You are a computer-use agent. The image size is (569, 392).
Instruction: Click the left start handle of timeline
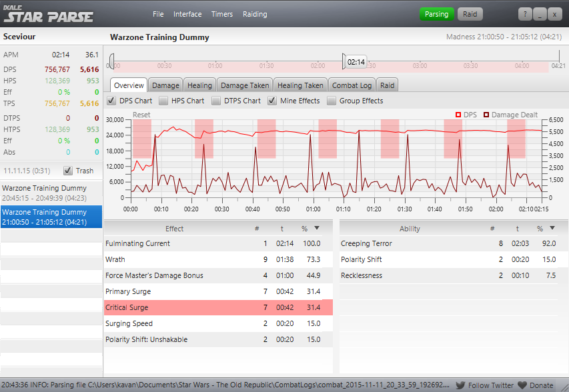tap(112, 61)
